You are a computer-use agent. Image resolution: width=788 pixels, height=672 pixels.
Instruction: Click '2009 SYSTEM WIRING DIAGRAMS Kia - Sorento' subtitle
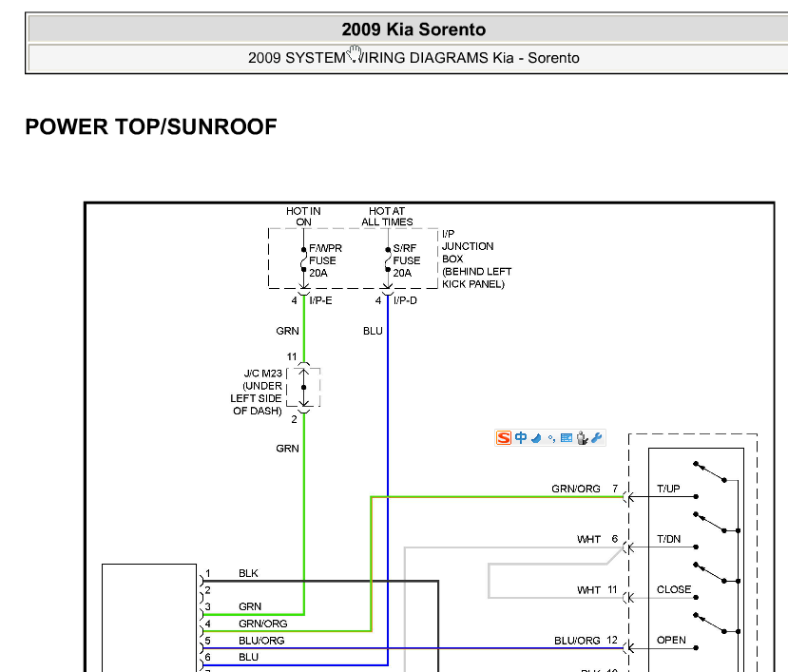[413, 58]
